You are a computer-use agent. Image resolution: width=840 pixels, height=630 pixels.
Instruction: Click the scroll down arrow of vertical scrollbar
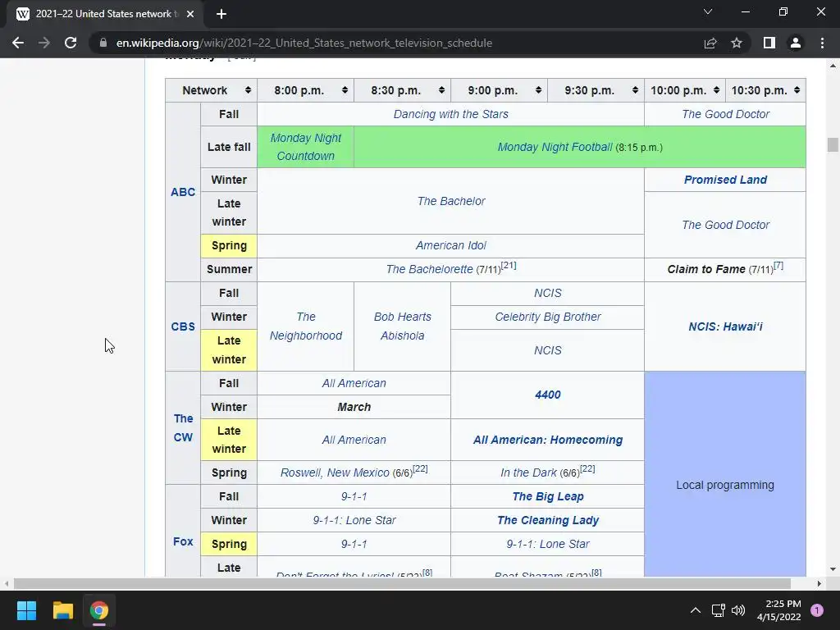(833, 569)
